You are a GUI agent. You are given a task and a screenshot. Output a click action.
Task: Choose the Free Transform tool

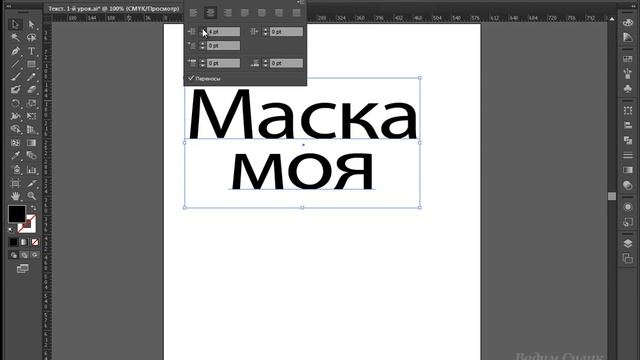[31, 116]
